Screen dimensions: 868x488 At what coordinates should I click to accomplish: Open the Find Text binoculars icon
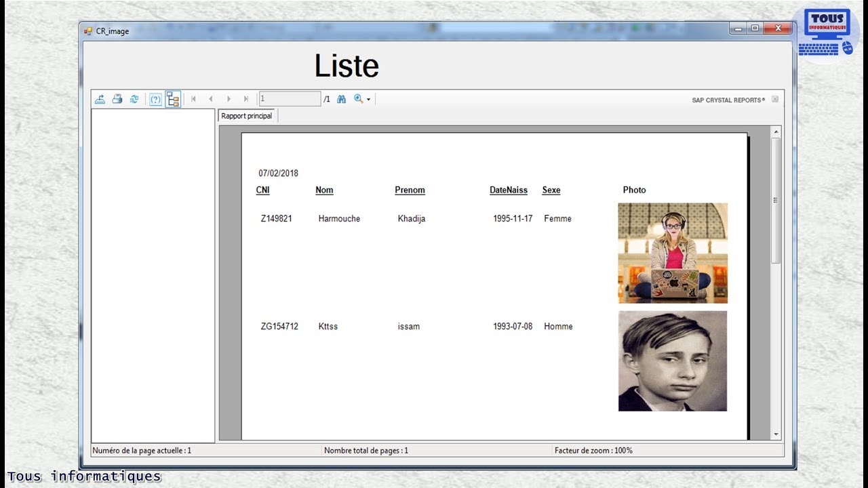342,99
